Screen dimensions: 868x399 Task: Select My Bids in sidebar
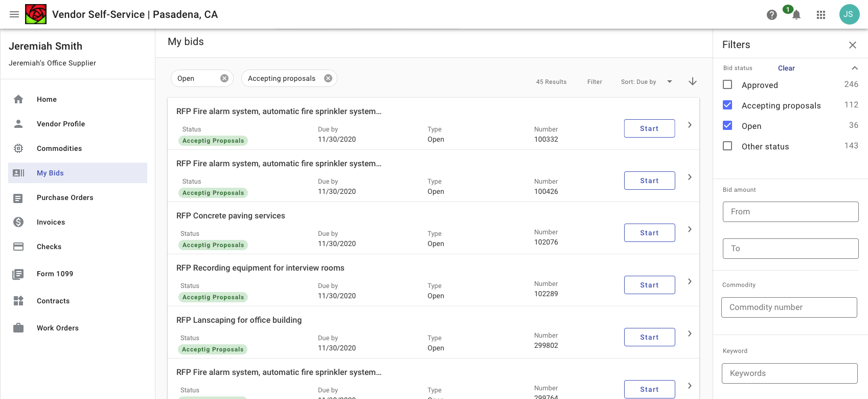click(78, 173)
